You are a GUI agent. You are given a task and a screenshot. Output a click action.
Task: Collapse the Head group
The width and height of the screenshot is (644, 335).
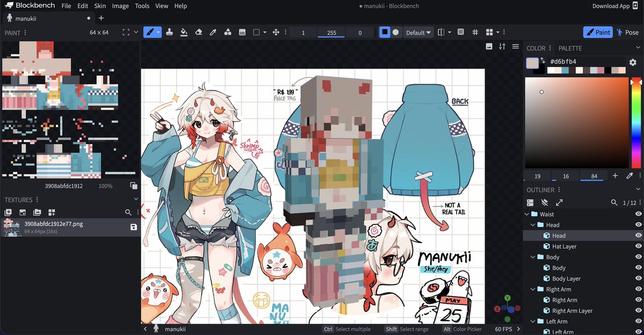click(x=532, y=225)
